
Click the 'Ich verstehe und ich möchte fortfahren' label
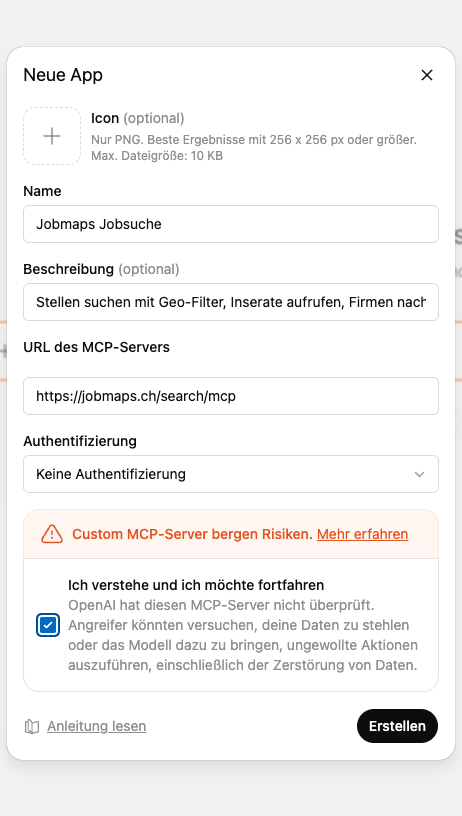point(196,585)
